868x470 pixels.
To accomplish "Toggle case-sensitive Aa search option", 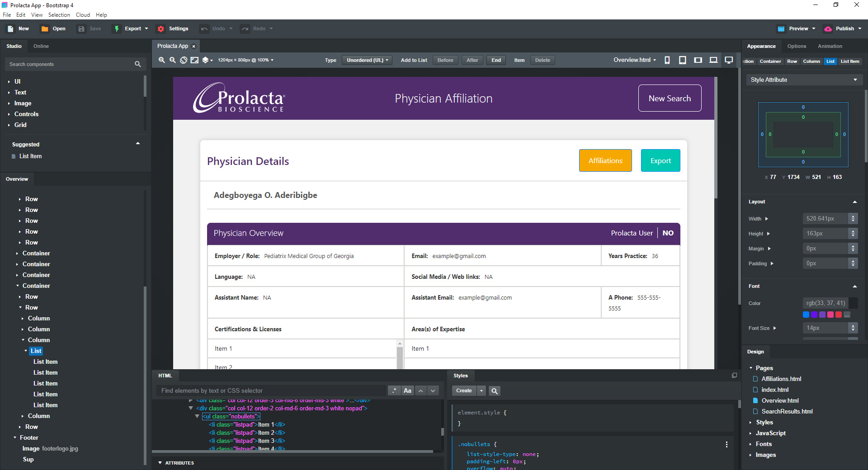I will 407,391.
